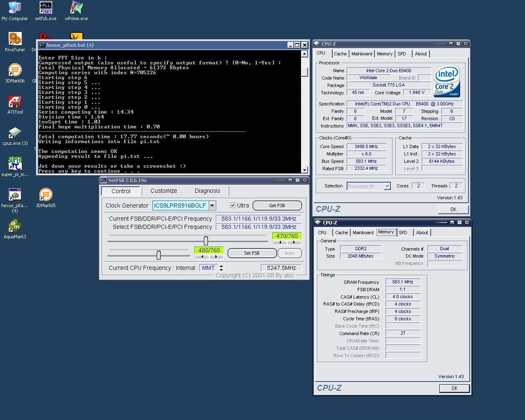
Task: Open the Mainboard tab in lower CPU-Z
Action: point(363,233)
